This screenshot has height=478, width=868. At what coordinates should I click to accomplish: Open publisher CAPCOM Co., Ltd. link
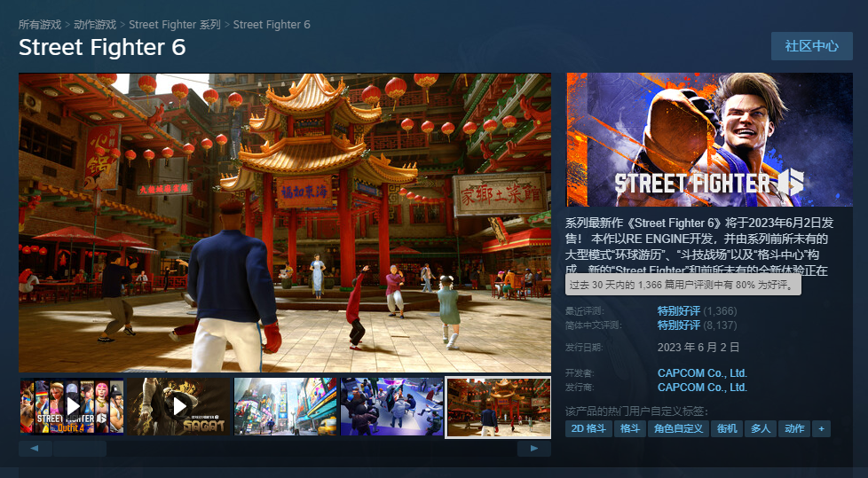(x=702, y=388)
